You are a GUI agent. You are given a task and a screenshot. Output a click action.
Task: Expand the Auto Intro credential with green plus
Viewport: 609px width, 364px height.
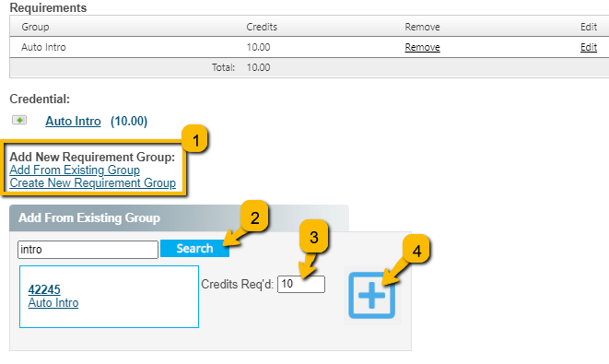pos(19,120)
